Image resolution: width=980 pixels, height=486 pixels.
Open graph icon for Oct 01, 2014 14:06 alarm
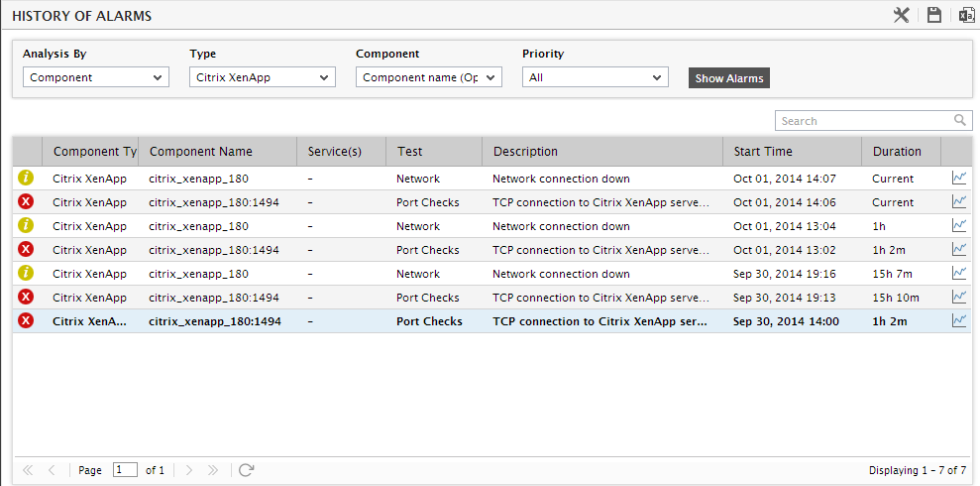(959, 202)
